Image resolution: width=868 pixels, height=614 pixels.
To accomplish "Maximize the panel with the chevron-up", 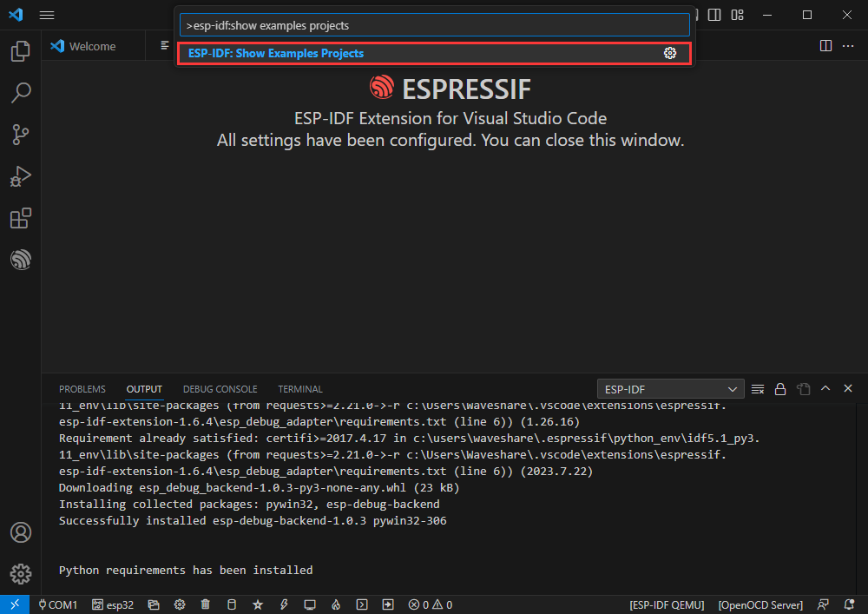I will click(x=825, y=389).
